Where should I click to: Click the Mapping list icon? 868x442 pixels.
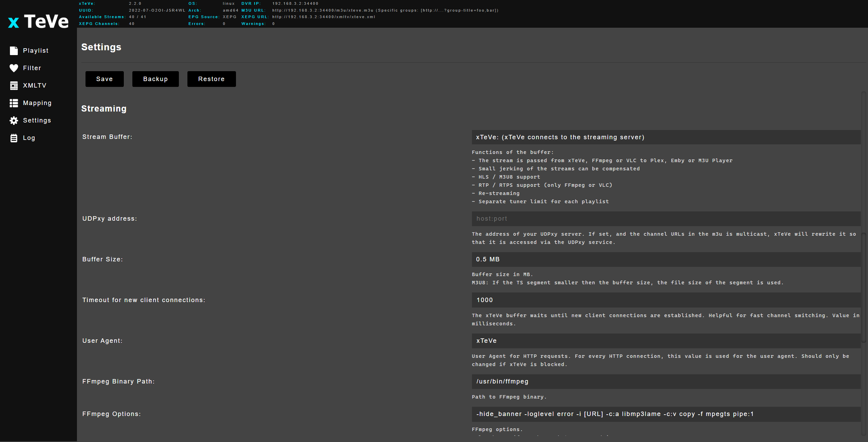pyautogui.click(x=14, y=103)
